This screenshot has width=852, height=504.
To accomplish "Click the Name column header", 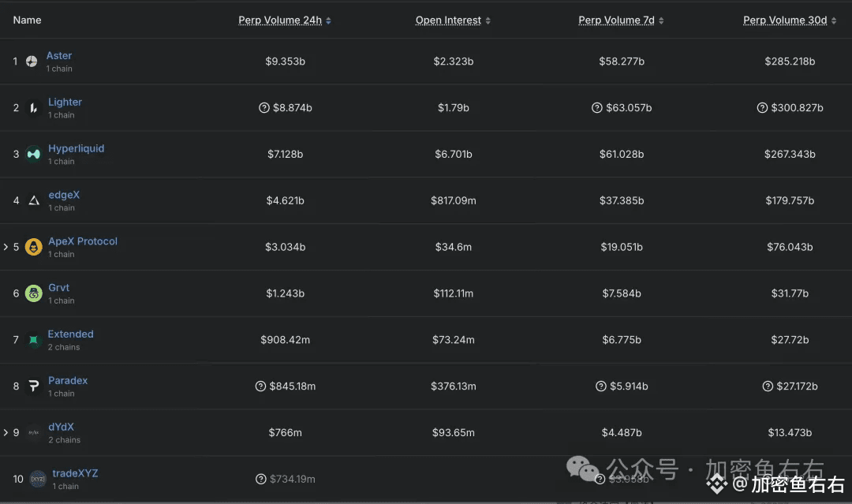I will pos(27,20).
